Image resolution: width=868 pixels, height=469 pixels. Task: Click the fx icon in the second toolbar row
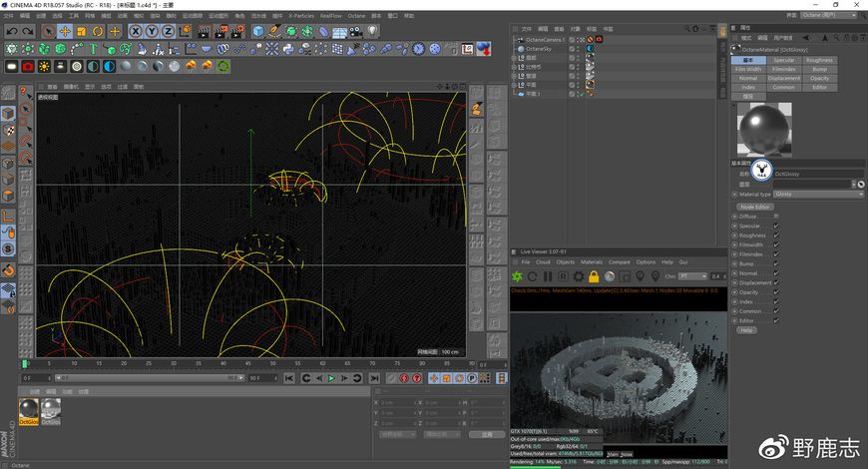tap(159, 49)
